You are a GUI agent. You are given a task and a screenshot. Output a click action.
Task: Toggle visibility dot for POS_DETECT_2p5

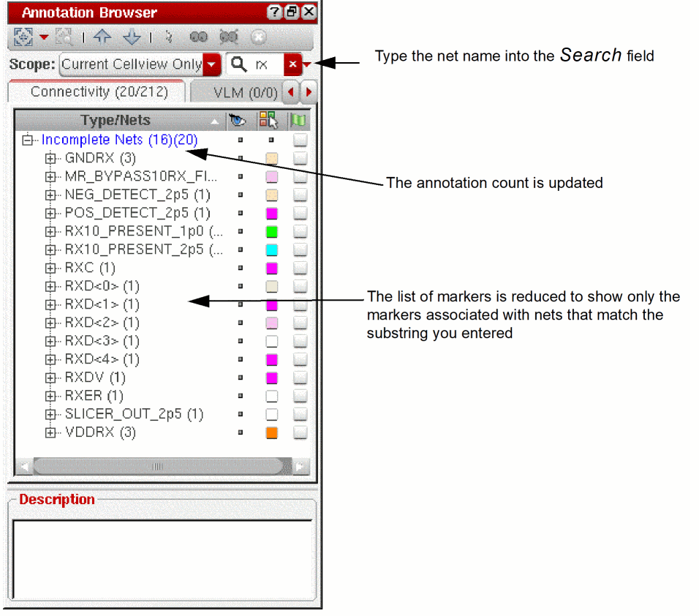[x=241, y=213]
